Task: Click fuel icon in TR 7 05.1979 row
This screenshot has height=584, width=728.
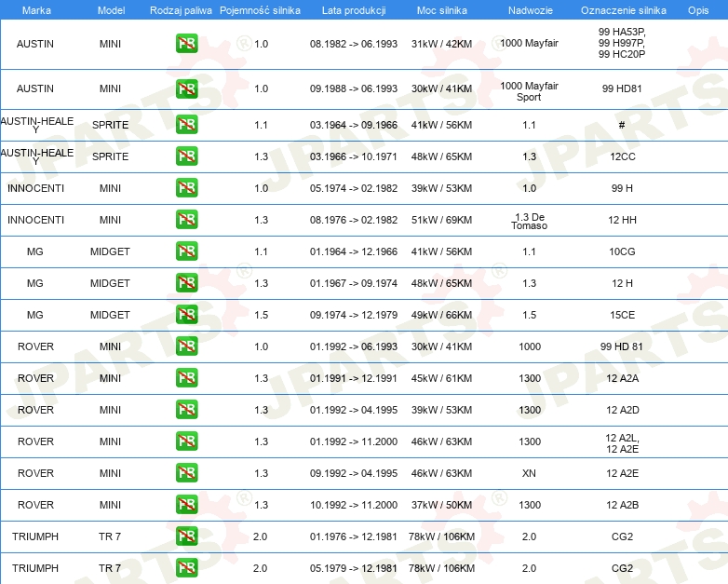Action: pyautogui.click(x=186, y=568)
